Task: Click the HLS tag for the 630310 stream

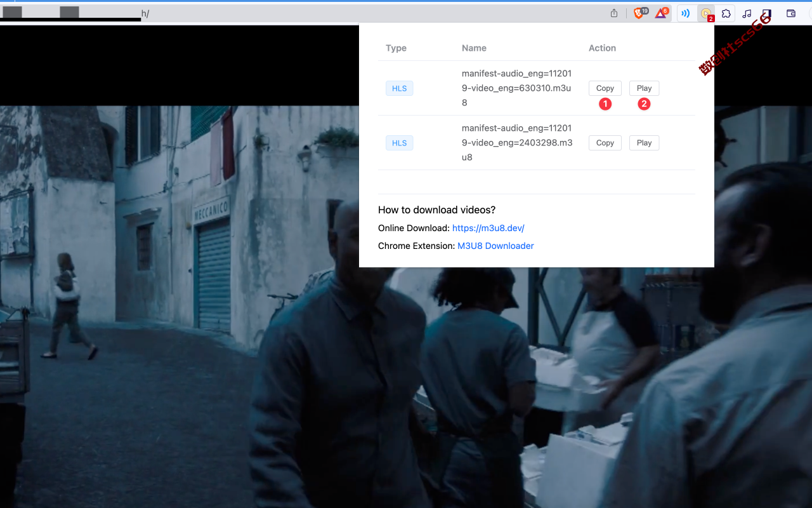Action: (399, 88)
